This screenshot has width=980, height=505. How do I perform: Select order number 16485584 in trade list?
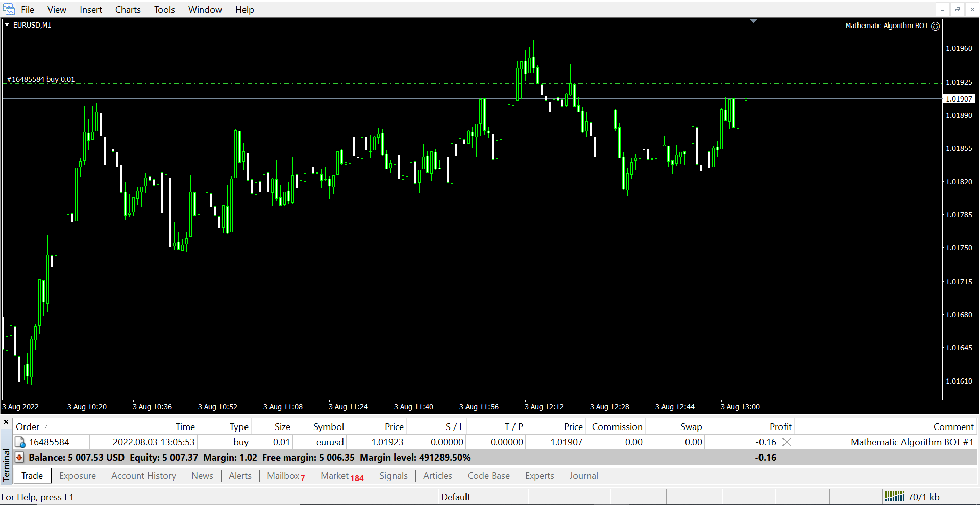49,442
